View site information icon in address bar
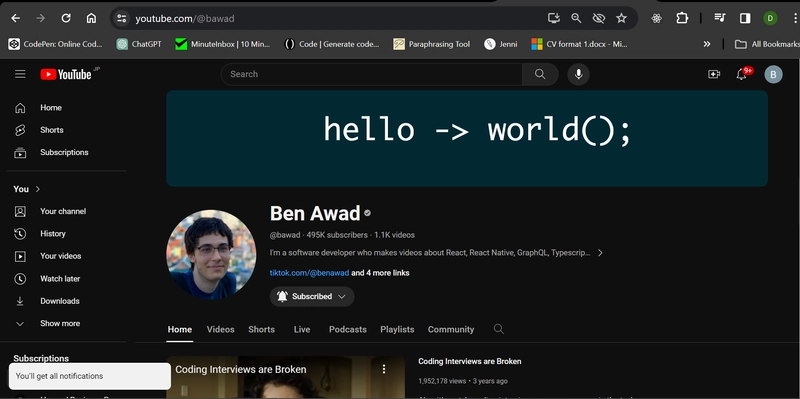This screenshot has width=800, height=399. pos(121,18)
